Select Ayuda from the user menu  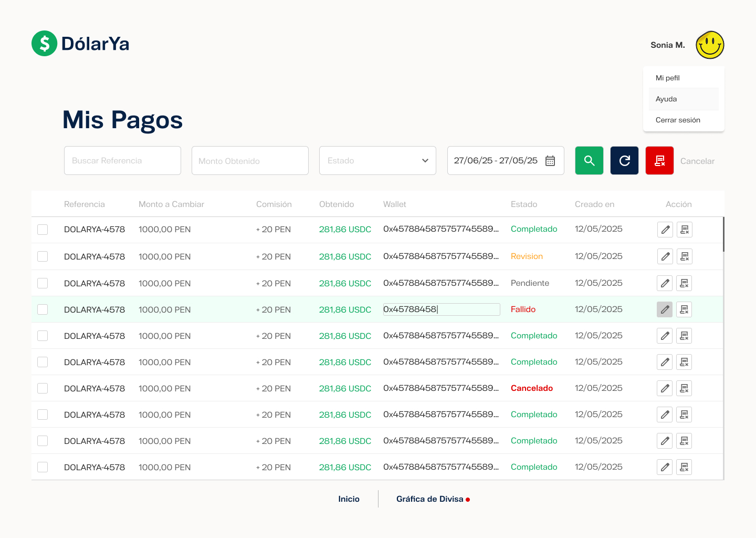click(x=666, y=99)
